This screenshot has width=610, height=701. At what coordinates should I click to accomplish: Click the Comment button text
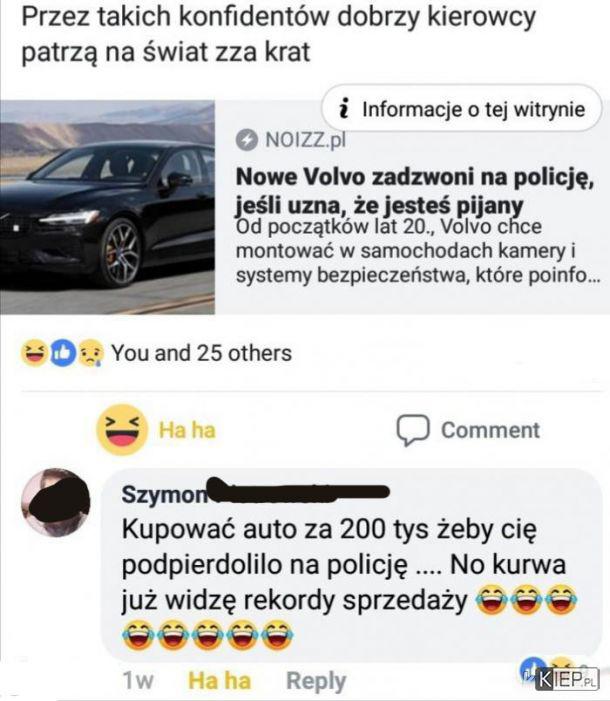click(x=491, y=430)
